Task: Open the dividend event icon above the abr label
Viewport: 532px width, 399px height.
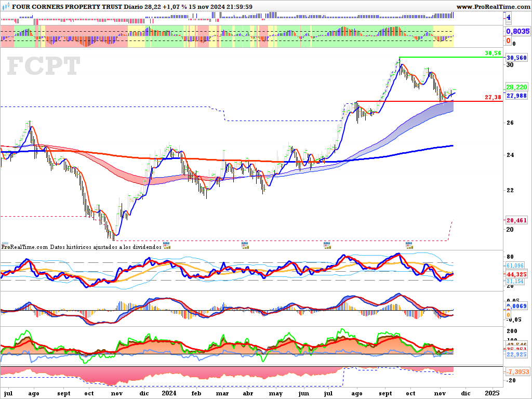Action: point(245,245)
